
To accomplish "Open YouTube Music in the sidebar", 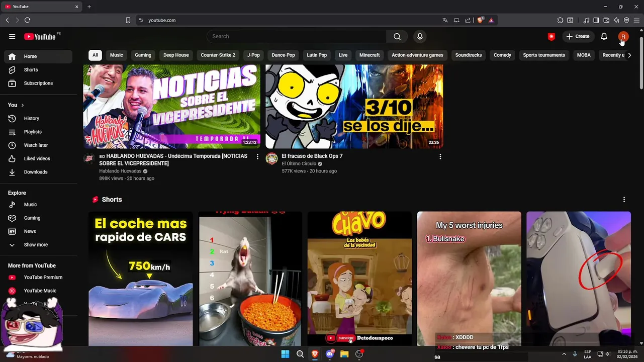I will [38, 291].
